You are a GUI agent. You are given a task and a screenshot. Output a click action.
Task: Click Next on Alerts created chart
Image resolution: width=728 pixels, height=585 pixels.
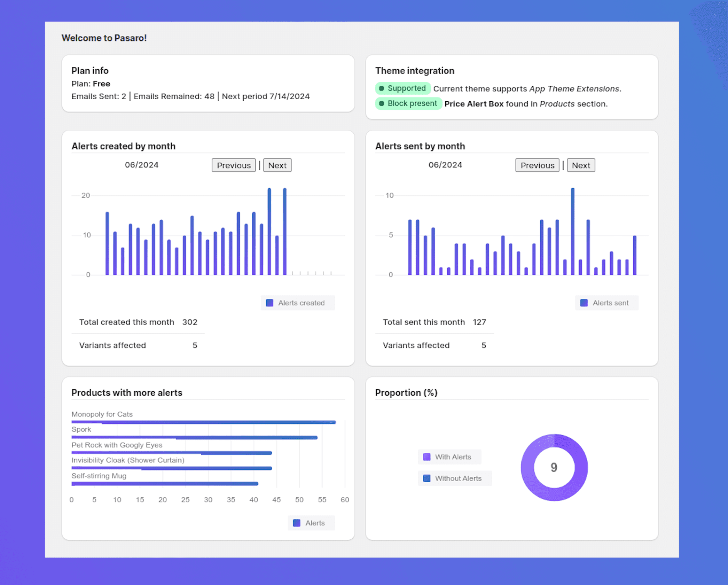pos(277,165)
